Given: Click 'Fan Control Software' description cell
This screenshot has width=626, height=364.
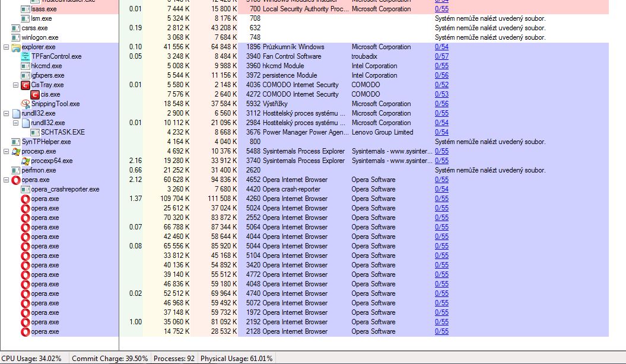Looking at the screenshot, I should [x=292, y=56].
